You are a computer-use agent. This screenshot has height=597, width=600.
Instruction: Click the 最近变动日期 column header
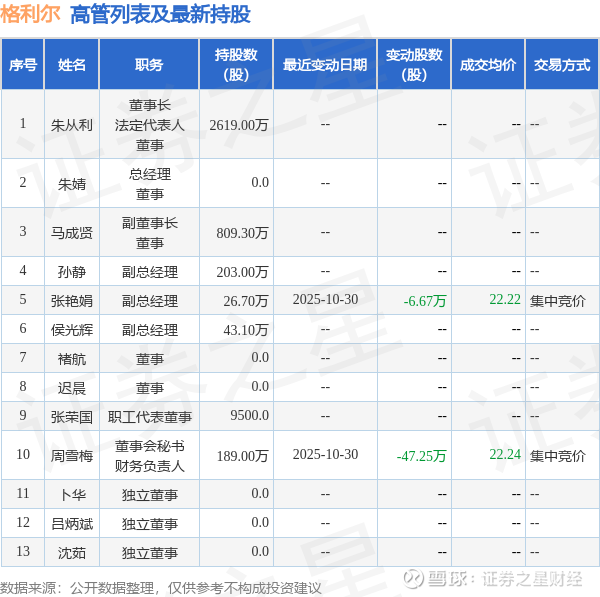click(x=325, y=65)
